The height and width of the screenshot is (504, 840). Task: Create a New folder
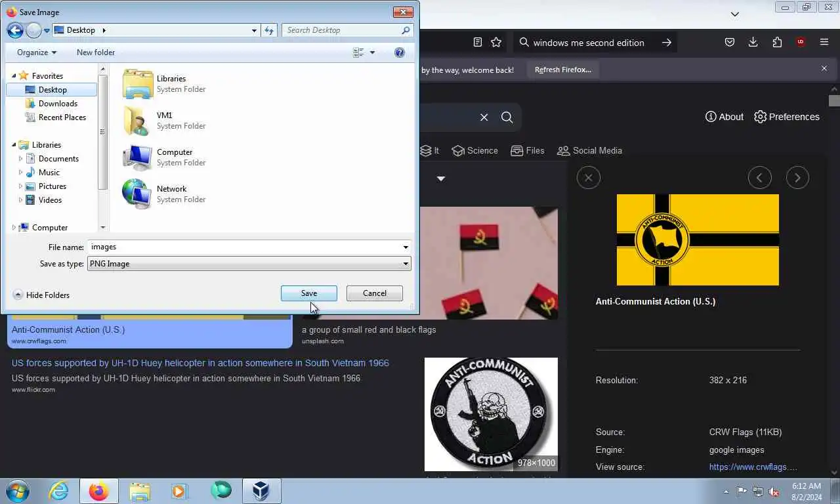pos(96,52)
